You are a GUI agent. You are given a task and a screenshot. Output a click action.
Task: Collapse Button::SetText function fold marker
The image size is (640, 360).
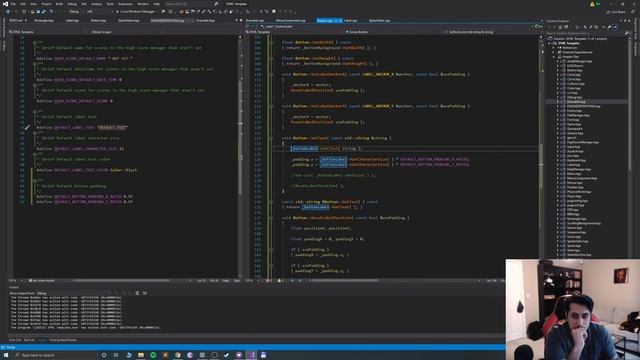tap(271, 138)
